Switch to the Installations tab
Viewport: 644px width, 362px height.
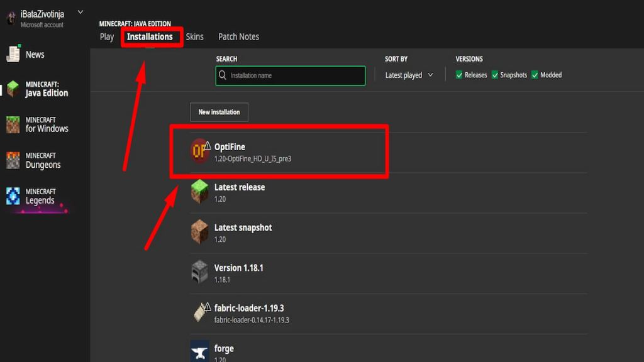tap(150, 36)
